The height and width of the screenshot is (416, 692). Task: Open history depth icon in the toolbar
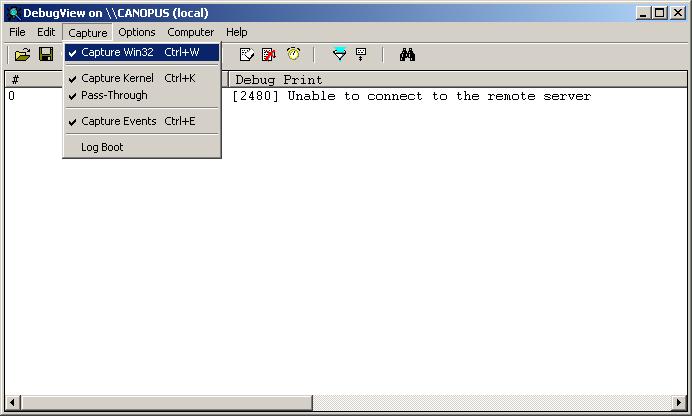361,54
